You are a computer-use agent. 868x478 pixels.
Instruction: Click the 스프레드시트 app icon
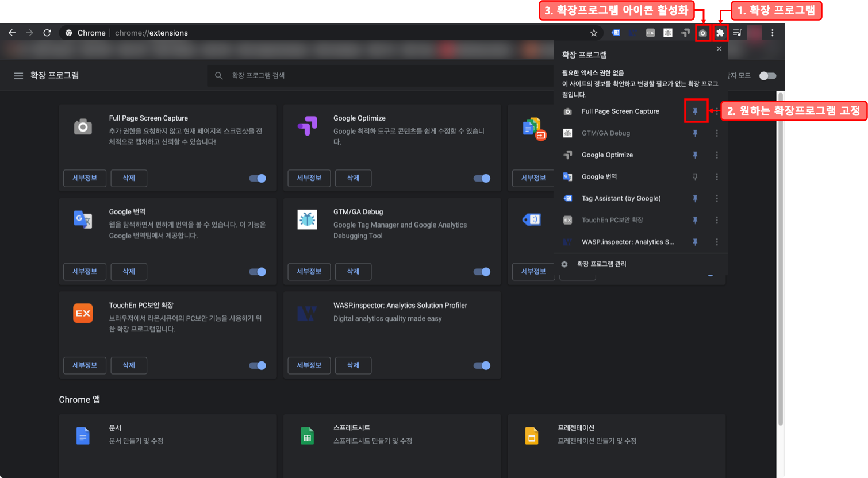click(x=308, y=436)
